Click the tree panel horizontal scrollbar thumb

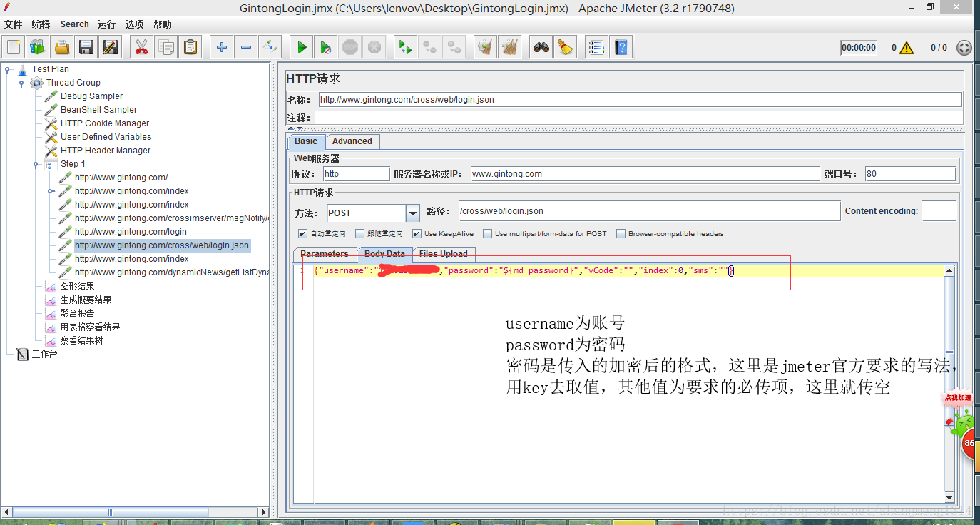(111, 512)
